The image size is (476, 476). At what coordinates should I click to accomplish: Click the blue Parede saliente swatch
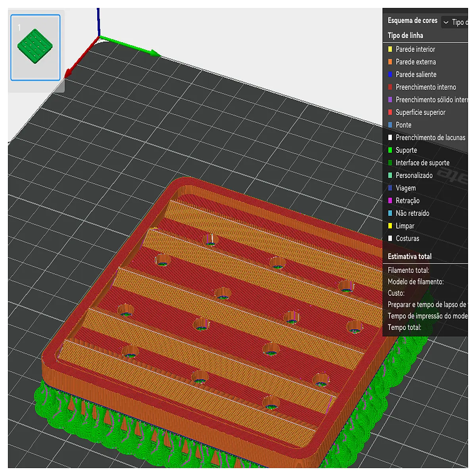pyautogui.click(x=390, y=75)
